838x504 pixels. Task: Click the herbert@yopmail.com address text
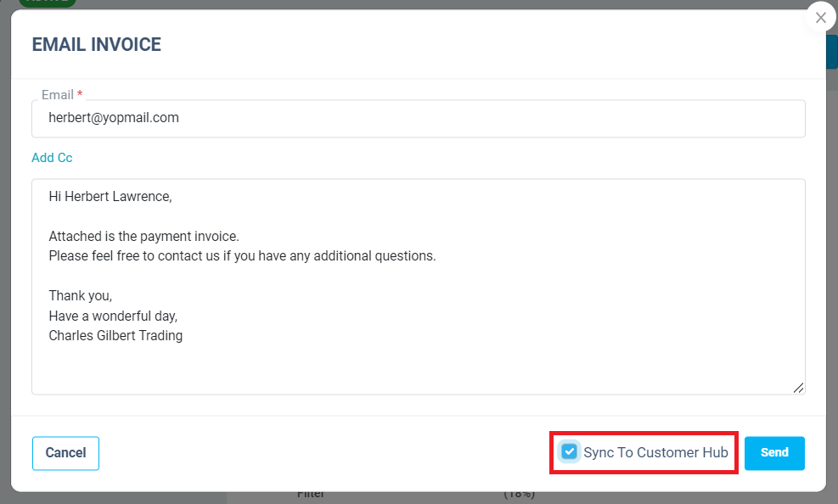tap(114, 118)
